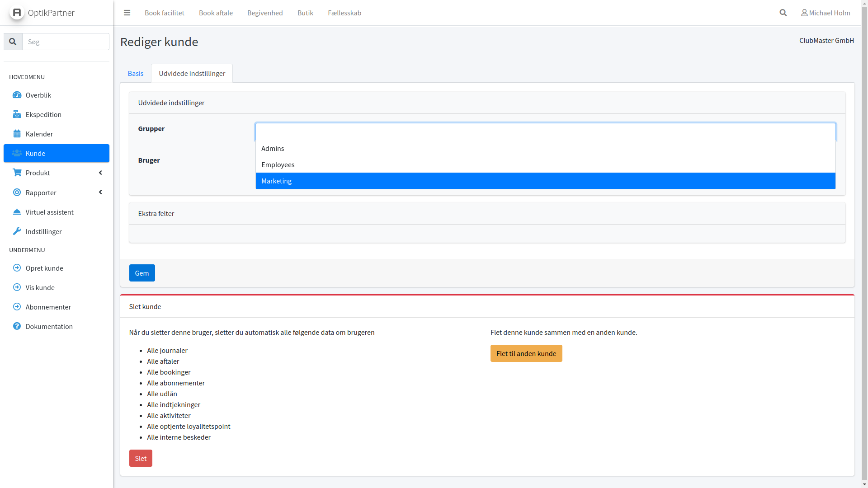
Task: Open Virtuel assistent in the sidebar
Action: tap(49, 212)
